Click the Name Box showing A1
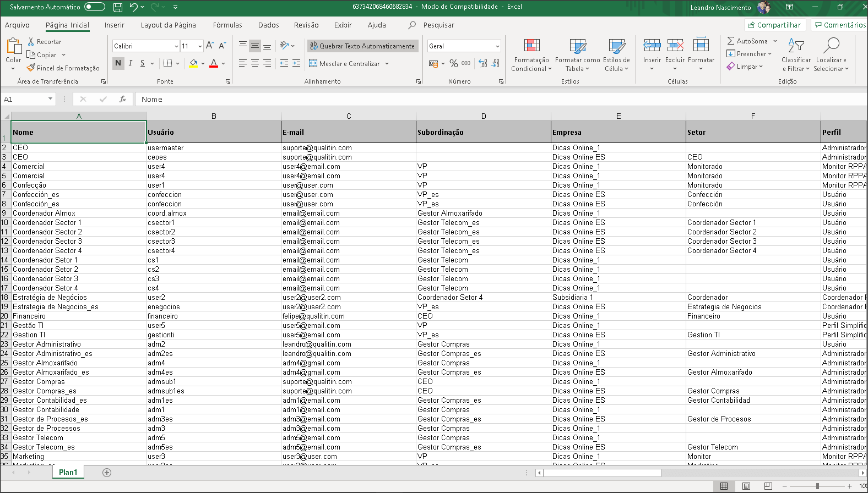The image size is (868, 493). tap(29, 100)
